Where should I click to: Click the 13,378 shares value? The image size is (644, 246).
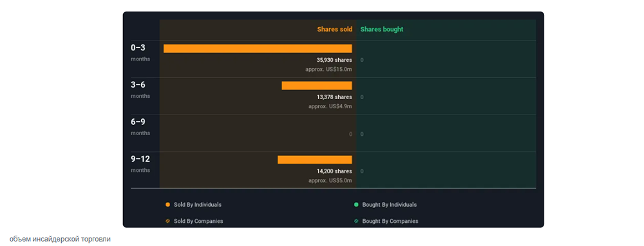coord(334,97)
